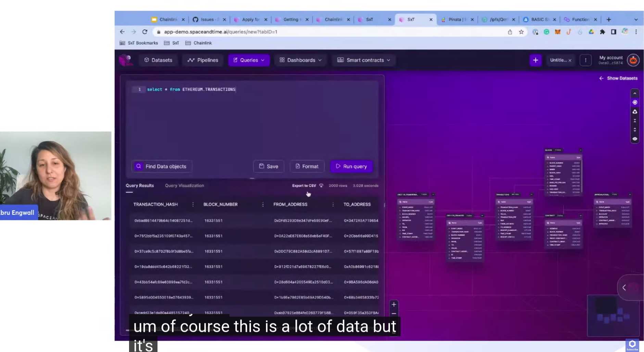The height and width of the screenshot is (352, 644).
Task: Go back in browser
Action: pos(122,32)
